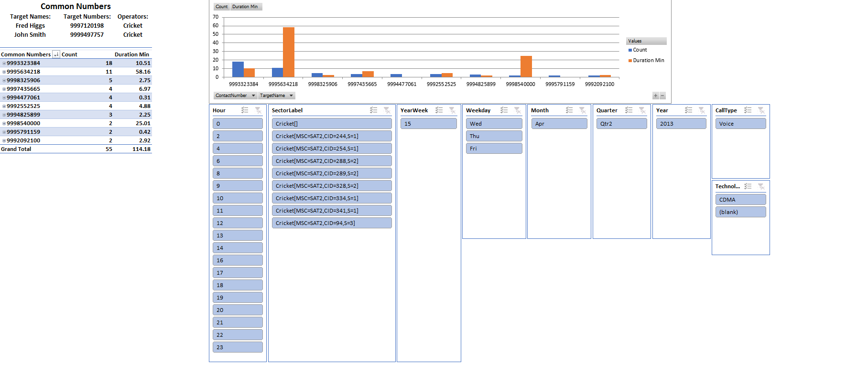Clear the filter on the Year slicer
This screenshot has height=386, width=868.
[x=702, y=110]
